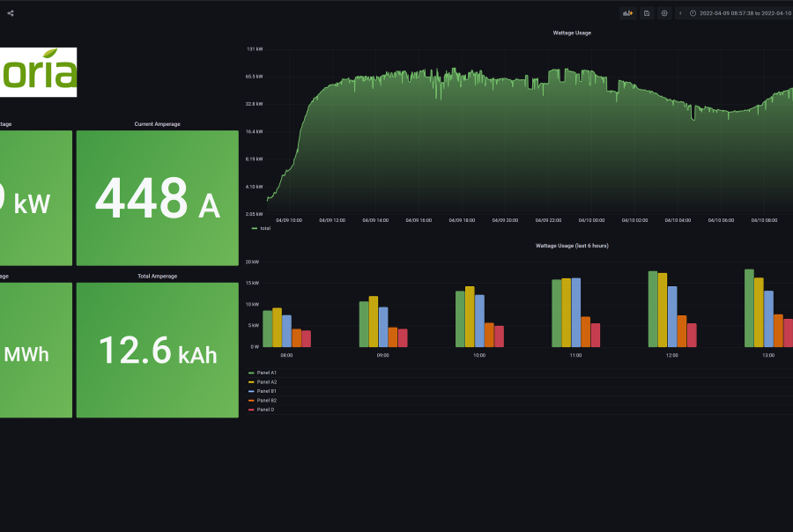793x532 pixels.
Task: Click the Add panel icon
Action: click(627, 13)
